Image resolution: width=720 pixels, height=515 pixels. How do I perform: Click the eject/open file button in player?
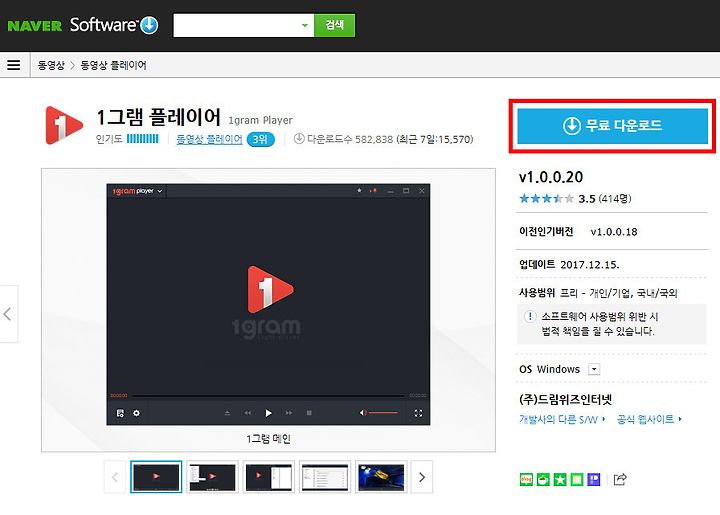[227, 413]
